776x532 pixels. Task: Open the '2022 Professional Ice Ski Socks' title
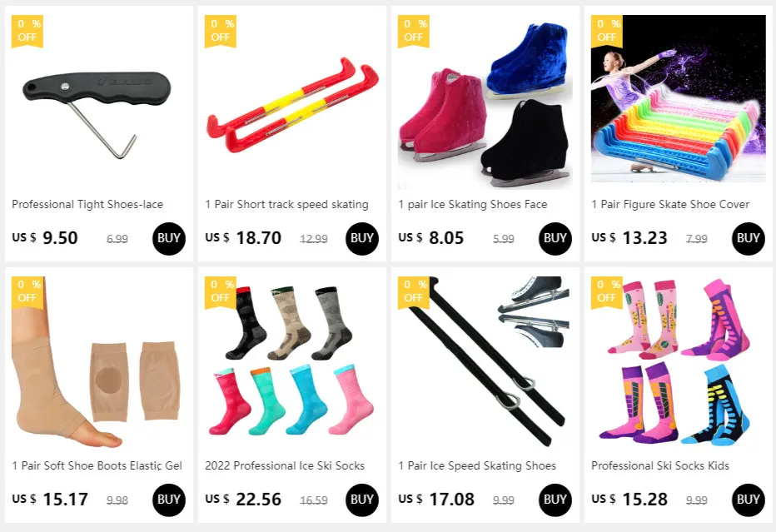(x=285, y=465)
